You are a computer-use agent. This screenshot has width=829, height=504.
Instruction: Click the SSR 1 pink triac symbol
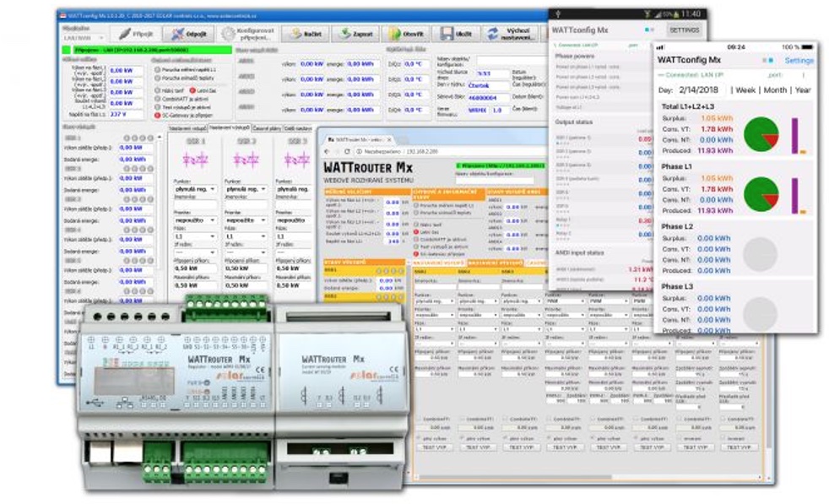point(195,160)
